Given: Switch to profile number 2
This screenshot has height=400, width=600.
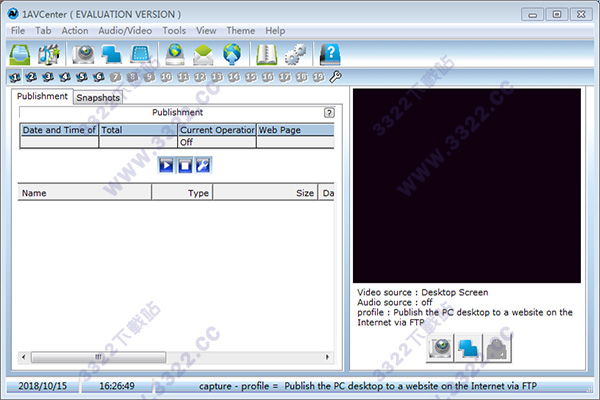Looking at the screenshot, I should (x=31, y=77).
